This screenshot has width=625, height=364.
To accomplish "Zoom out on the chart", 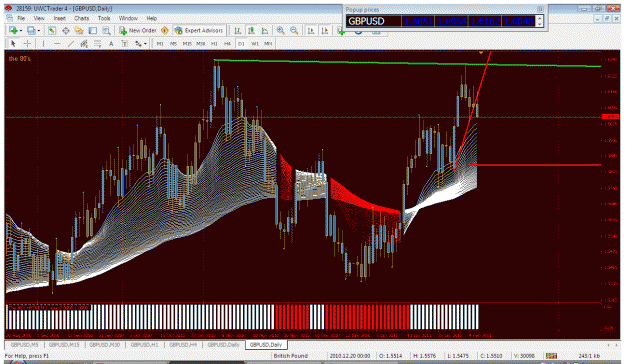I will coord(294,30).
